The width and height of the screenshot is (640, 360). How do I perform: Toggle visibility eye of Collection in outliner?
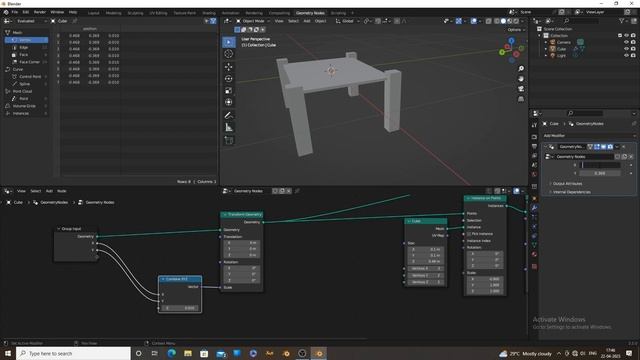[627, 36]
